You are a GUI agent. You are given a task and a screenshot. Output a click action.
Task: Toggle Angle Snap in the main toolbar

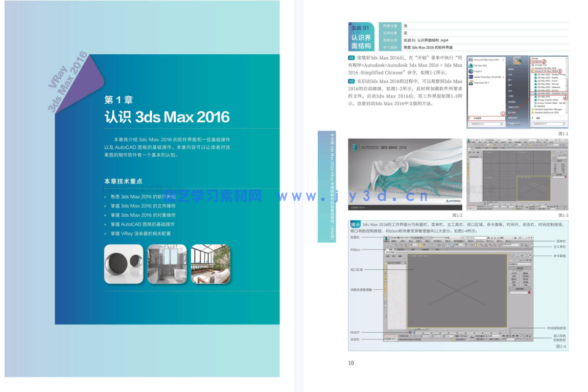485,245
